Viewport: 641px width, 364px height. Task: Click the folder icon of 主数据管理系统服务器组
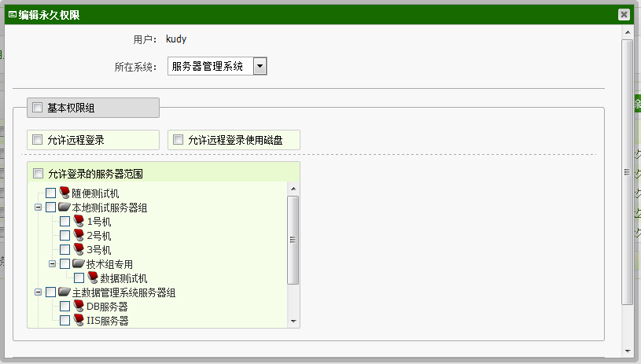click(64, 292)
